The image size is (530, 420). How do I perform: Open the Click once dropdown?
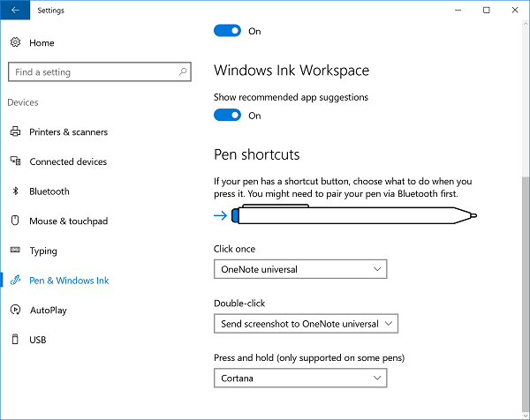(300, 268)
